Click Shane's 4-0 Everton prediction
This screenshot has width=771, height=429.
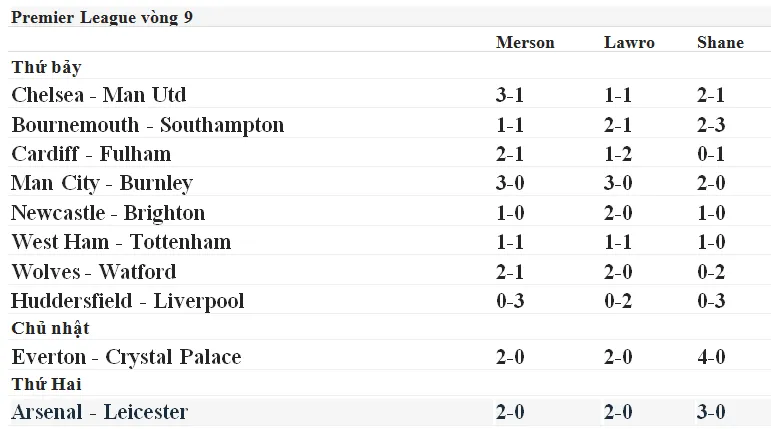pos(711,357)
